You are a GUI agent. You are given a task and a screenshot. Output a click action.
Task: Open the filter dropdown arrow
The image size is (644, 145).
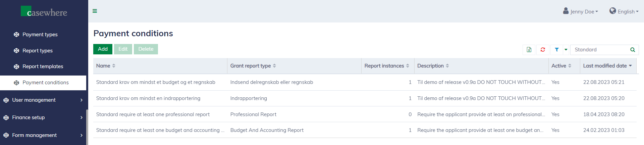[566, 50]
